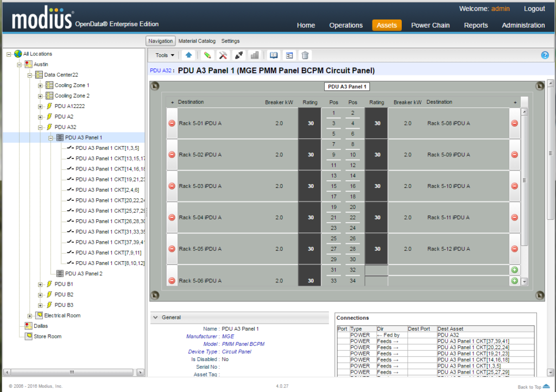Click the Logout link

[x=534, y=9]
